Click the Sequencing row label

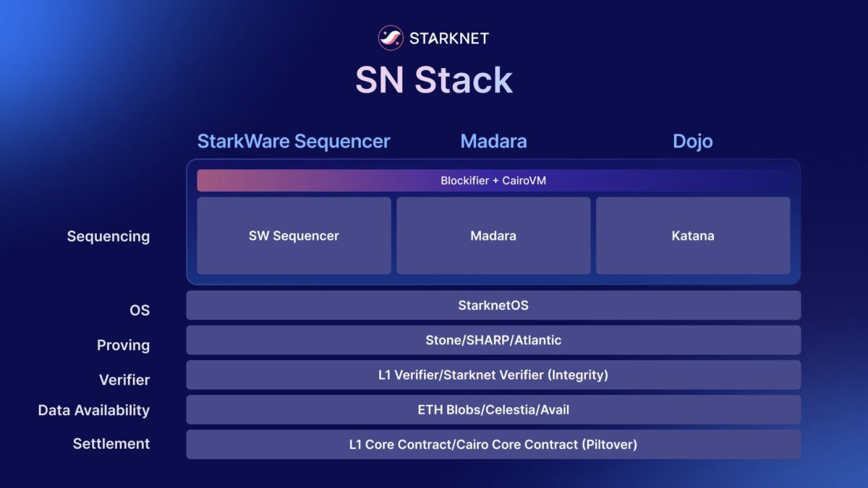tap(109, 236)
